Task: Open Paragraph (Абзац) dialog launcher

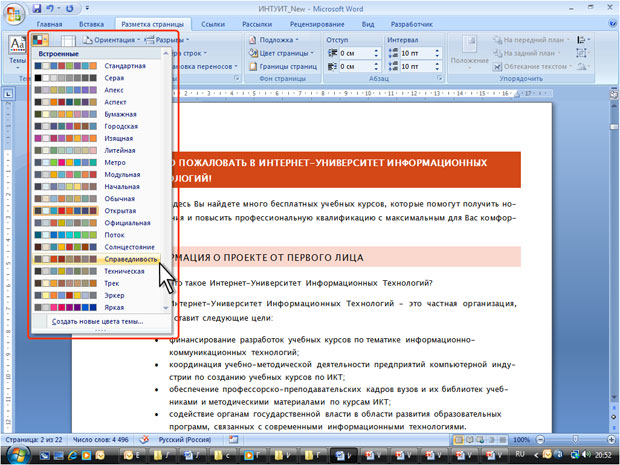Action: (440, 78)
